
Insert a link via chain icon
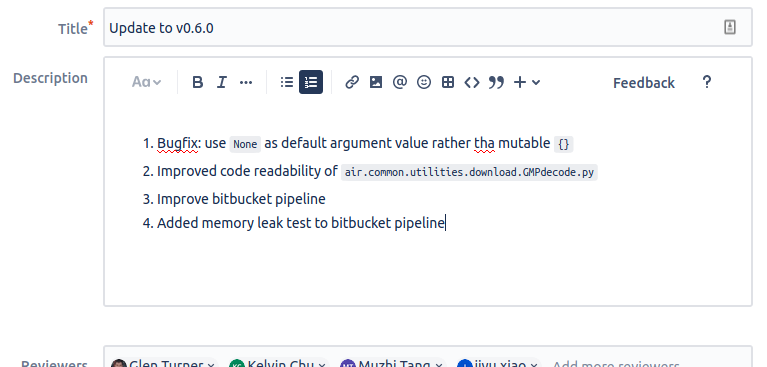(352, 82)
